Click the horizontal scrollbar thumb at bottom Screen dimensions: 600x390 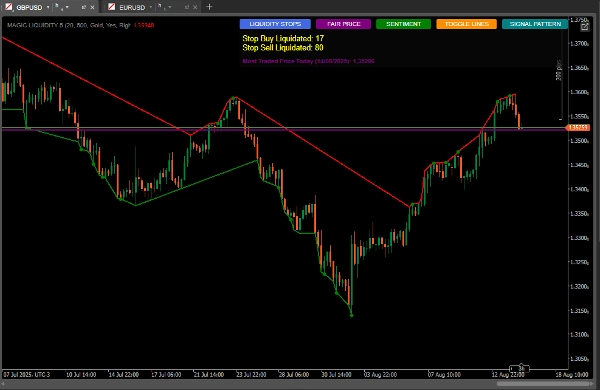click(x=543, y=383)
